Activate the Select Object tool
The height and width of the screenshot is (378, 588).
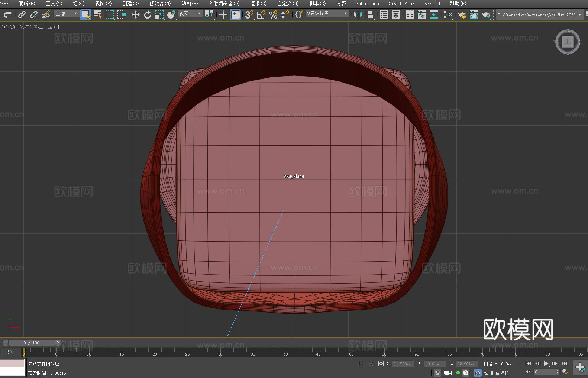click(86, 14)
